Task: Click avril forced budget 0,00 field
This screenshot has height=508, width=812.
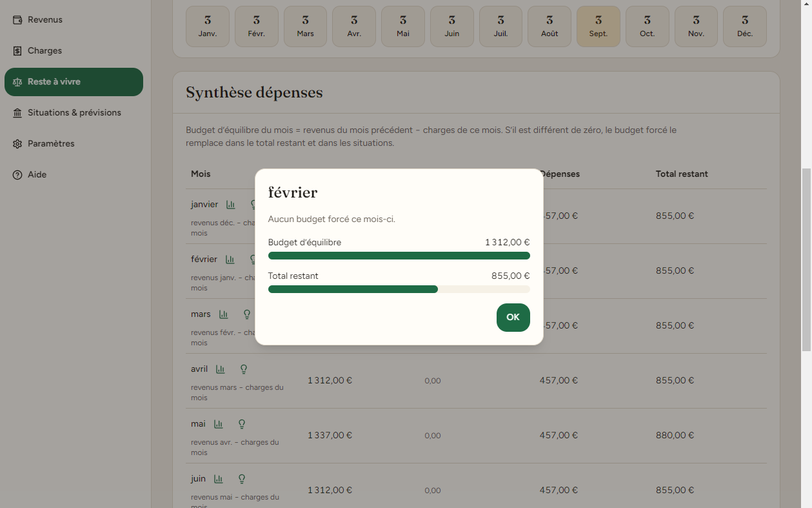Action: pyautogui.click(x=433, y=381)
